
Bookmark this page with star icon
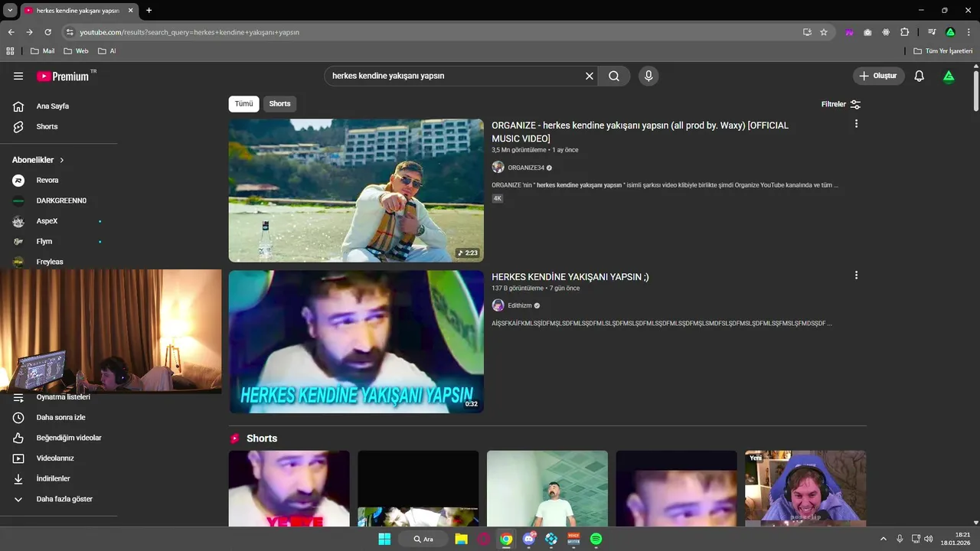[x=824, y=32]
